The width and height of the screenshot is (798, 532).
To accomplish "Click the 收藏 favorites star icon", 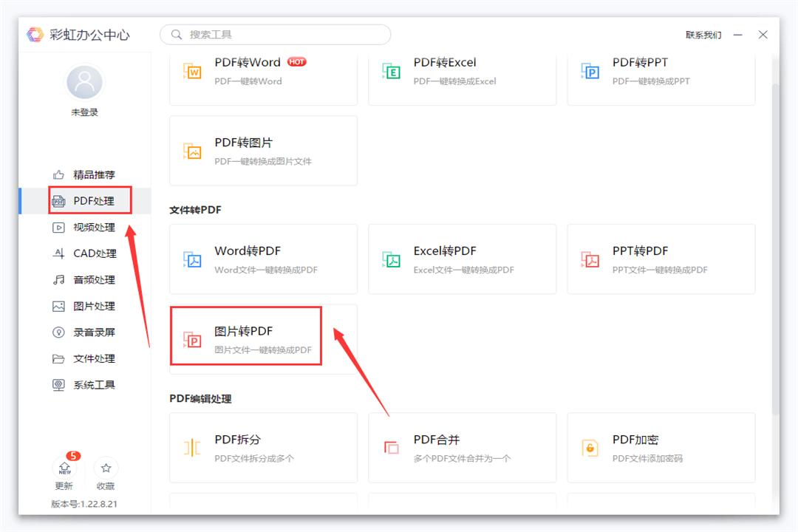I will [x=106, y=468].
